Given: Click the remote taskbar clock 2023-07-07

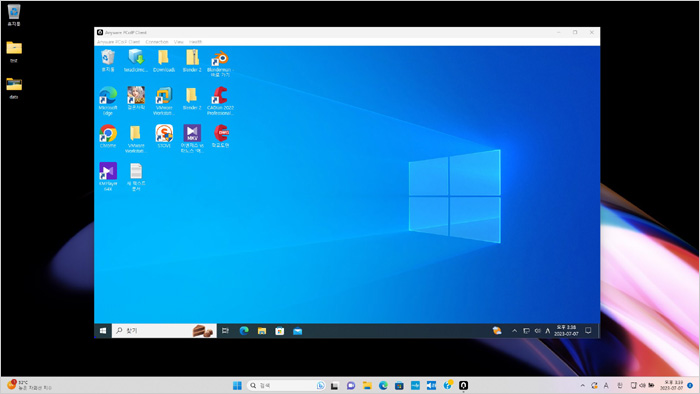Looking at the screenshot, I should point(566,331).
